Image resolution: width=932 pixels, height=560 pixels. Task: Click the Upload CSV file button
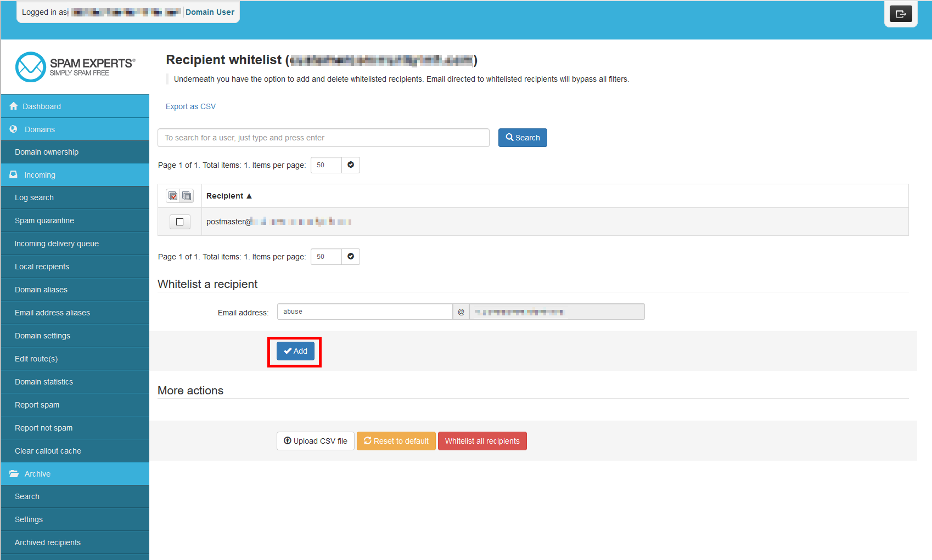tap(316, 441)
